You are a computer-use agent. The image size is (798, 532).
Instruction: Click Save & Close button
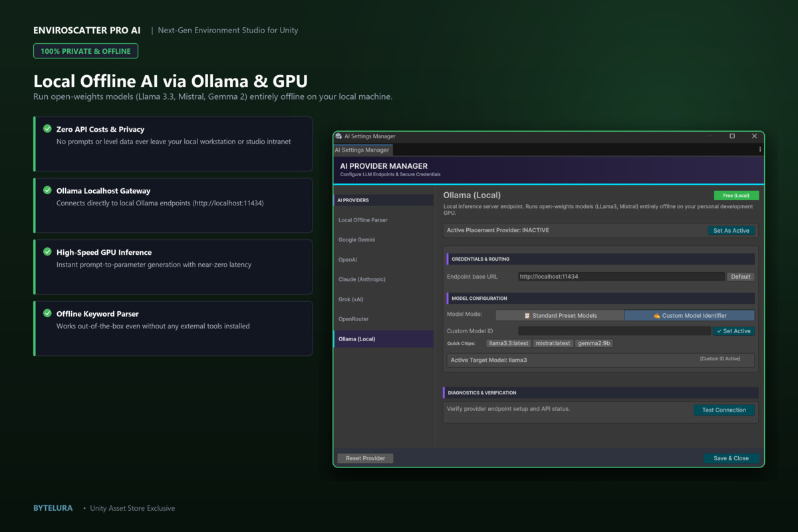coord(731,458)
